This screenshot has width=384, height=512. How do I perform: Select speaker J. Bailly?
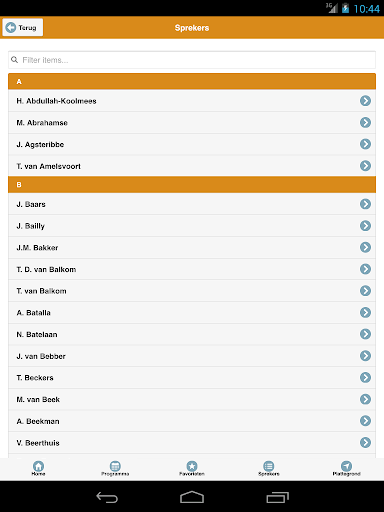pos(192,226)
